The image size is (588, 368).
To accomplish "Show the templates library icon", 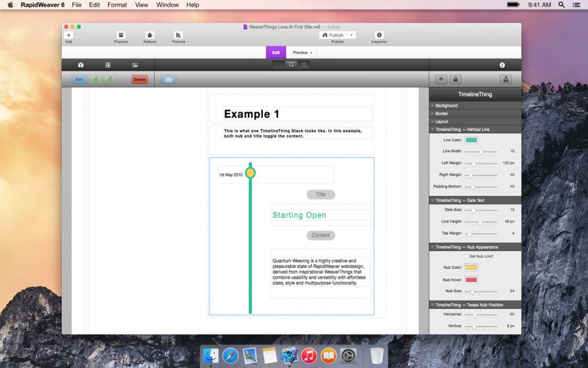I will click(x=108, y=65).
